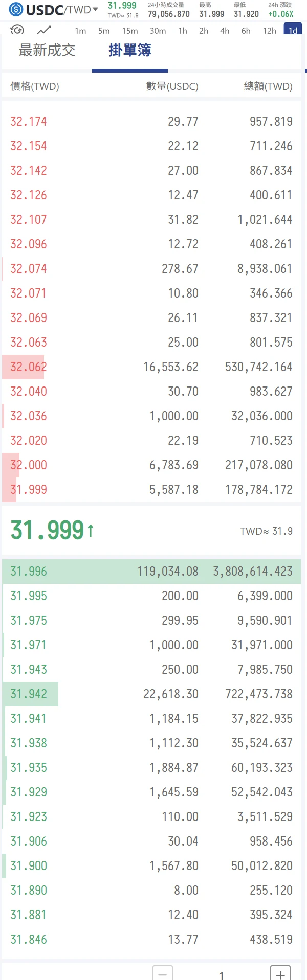The width and height of the screenshot is (307, 980).
Task: Switch chart interval to 15m
Action: [x=130, y=31]
